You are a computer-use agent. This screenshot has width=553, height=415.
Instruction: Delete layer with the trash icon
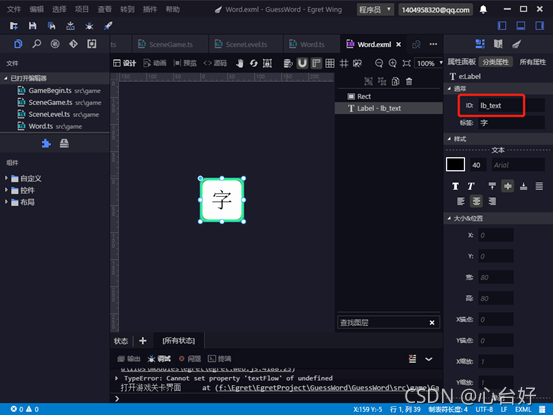click(x=409, y=82)
